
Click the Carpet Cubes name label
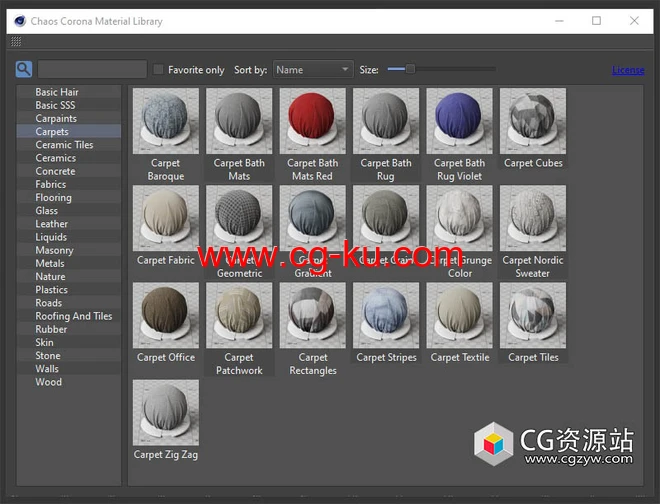coord(533,163)
